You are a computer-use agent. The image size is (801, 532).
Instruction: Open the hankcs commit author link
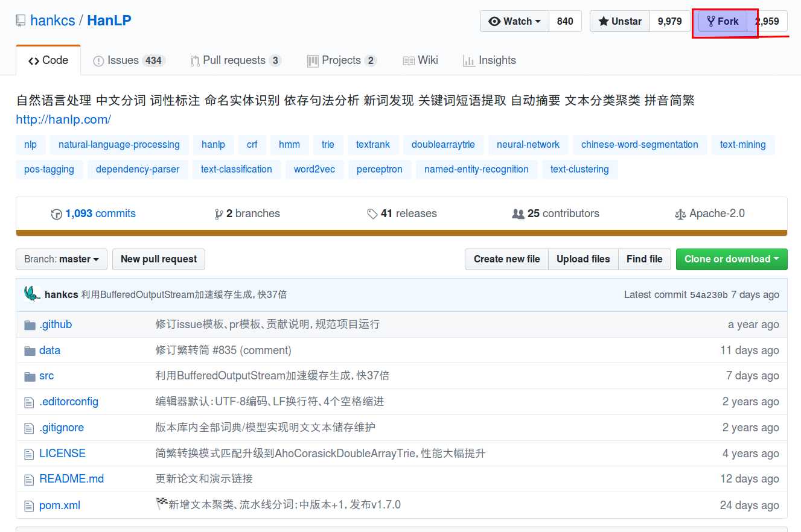(x=62, y=295)
